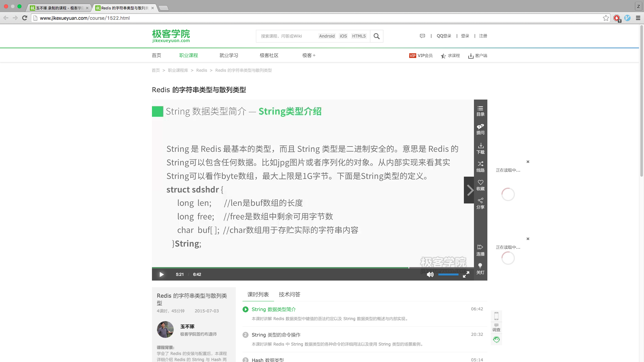
Task: Open lesson 2 String 类型的命令操作
Action: pyautogui.click(x=276, y=335)
